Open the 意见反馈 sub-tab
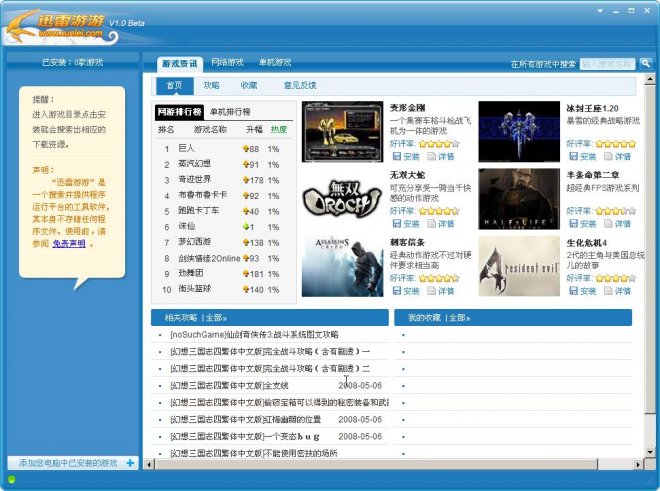This screenshot has width=660, height=491. pyautogui.click(x=300, y=85)
